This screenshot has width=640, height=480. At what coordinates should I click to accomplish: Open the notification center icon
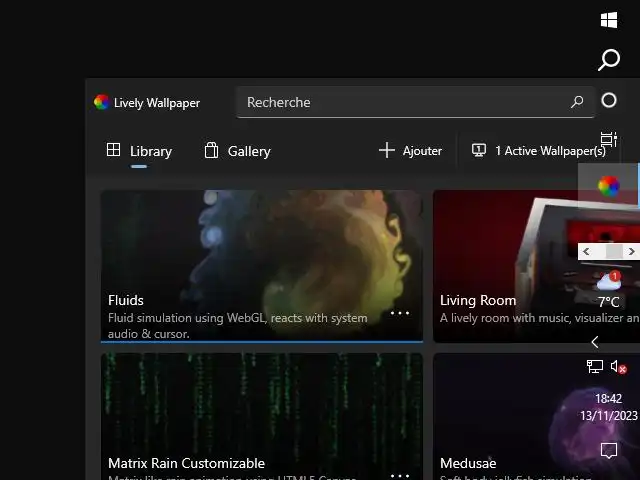pos(609,450)
